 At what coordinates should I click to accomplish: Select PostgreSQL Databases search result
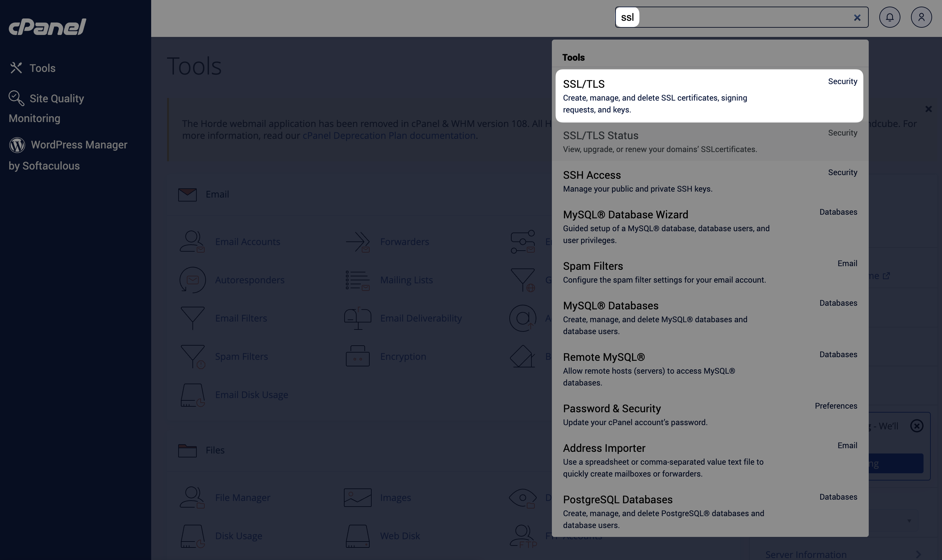(710, 512)
